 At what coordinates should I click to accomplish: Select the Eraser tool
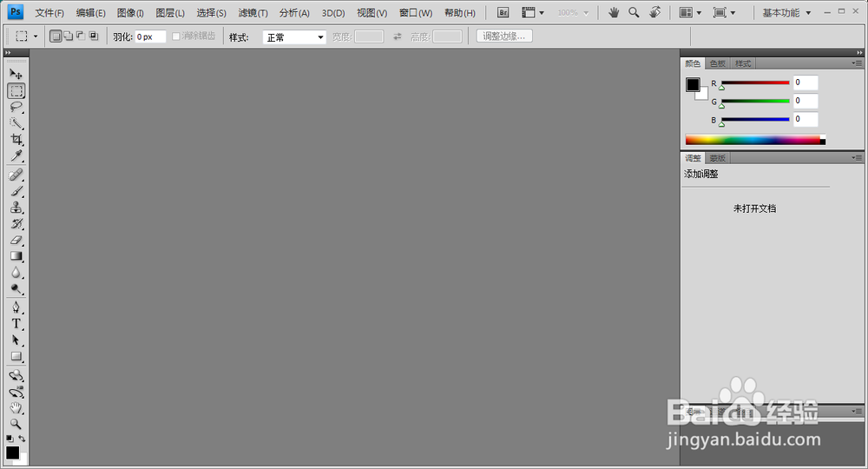[x=16, y=241]
